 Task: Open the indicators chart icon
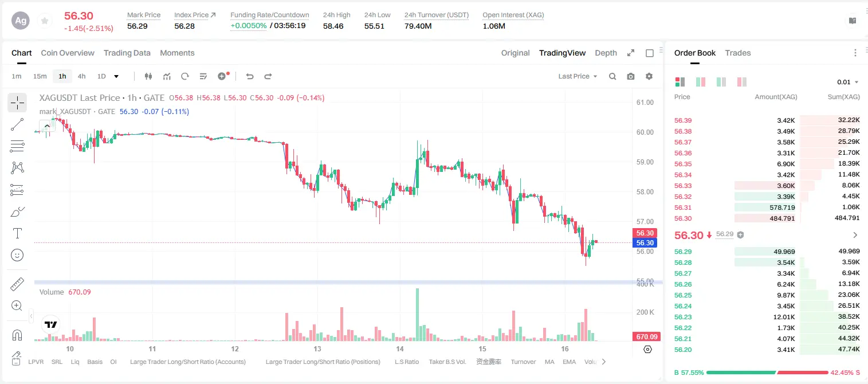pos(167,76)
